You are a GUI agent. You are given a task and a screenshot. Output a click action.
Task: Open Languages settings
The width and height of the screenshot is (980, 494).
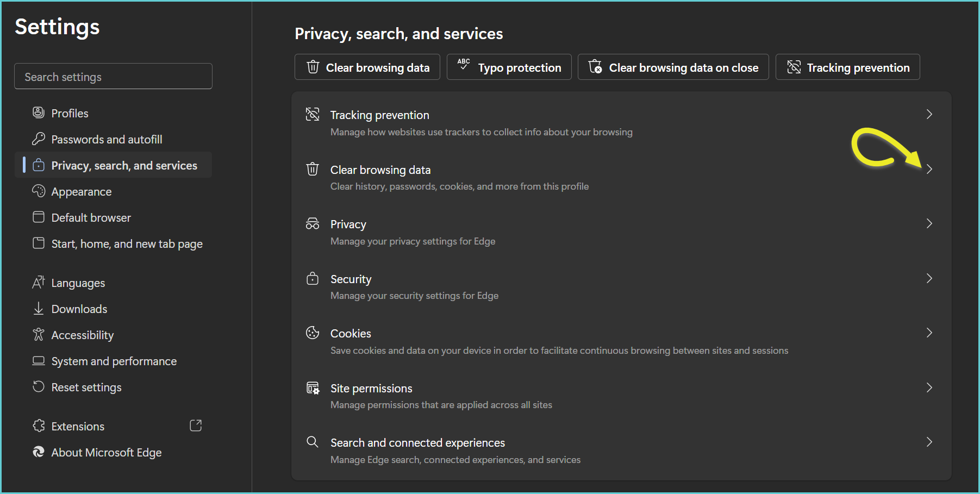click(x=113, y=282)
